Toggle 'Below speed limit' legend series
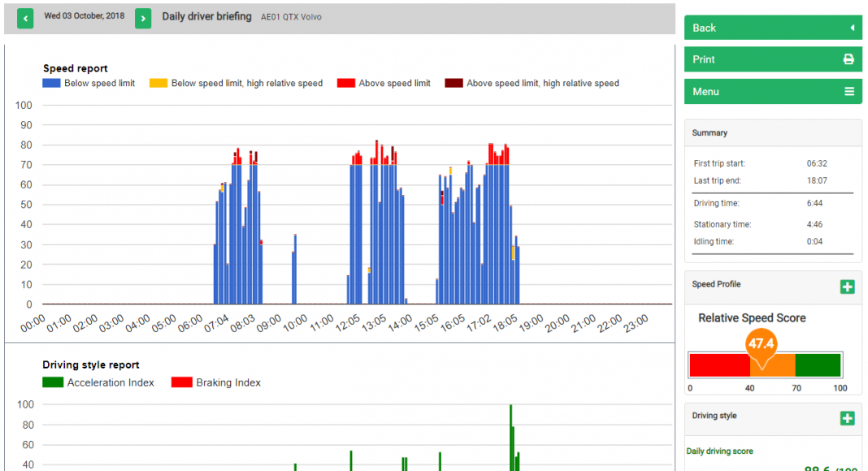Image resolution: width=868 pixels, height=471 pixels. tap(89, 83)
